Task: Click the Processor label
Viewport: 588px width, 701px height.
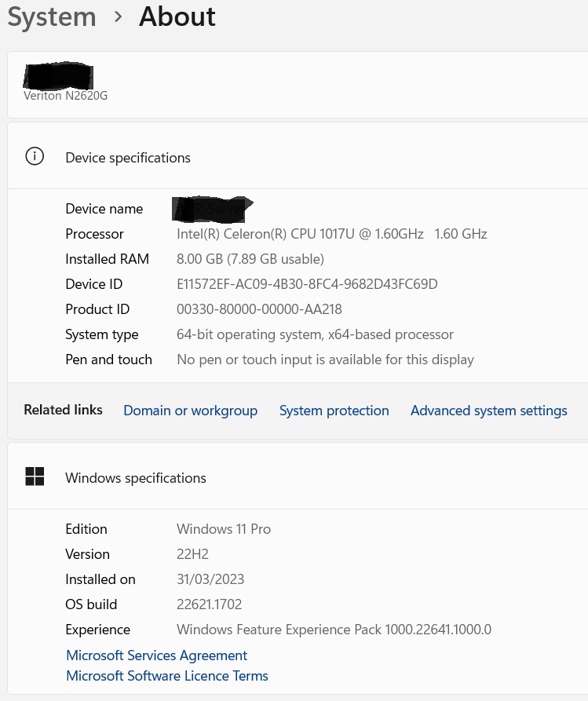Action: tap(95, 234)
